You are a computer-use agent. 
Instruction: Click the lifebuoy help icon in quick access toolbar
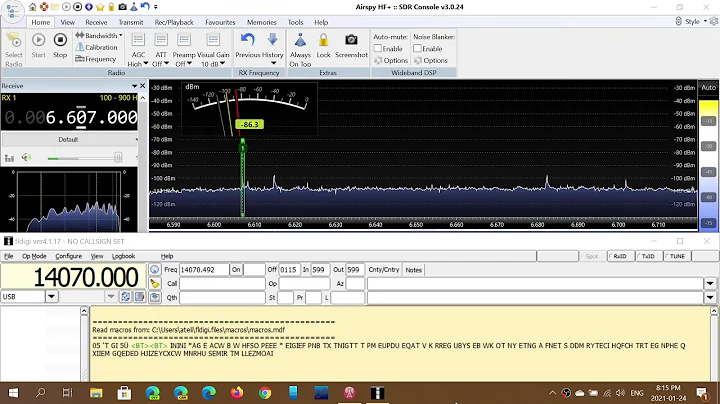(44, 7)
